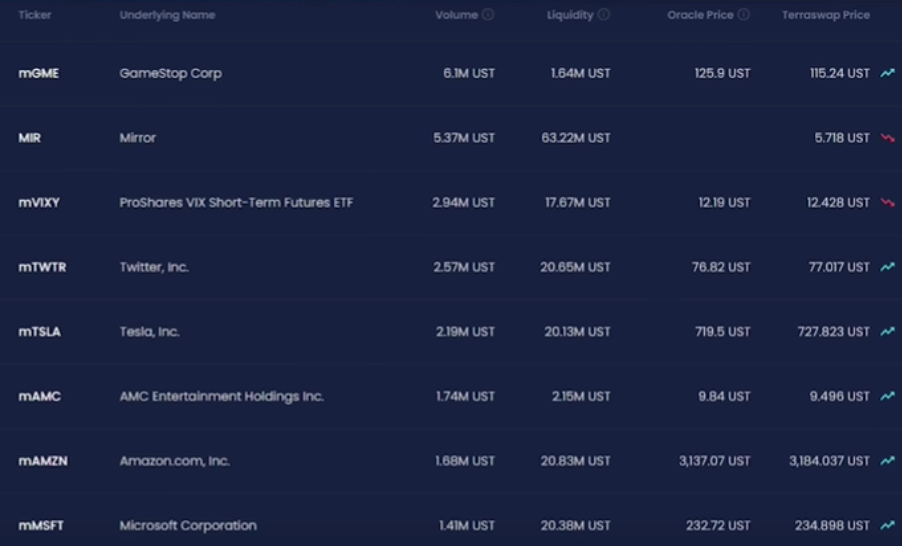Image resolution: width=902 pixels, height=546 pixels.
Task: Click the upward trend icon for mAMC
Action: point(888,396)
